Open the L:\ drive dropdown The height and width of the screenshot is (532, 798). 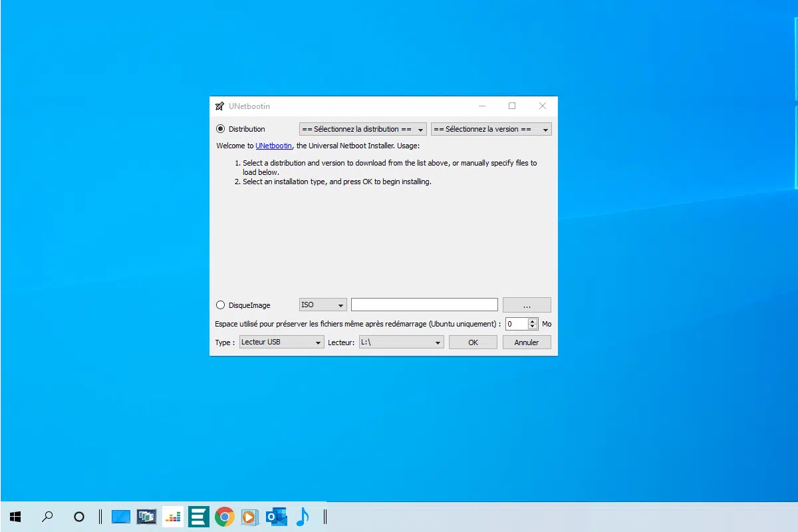coord(401,342)
